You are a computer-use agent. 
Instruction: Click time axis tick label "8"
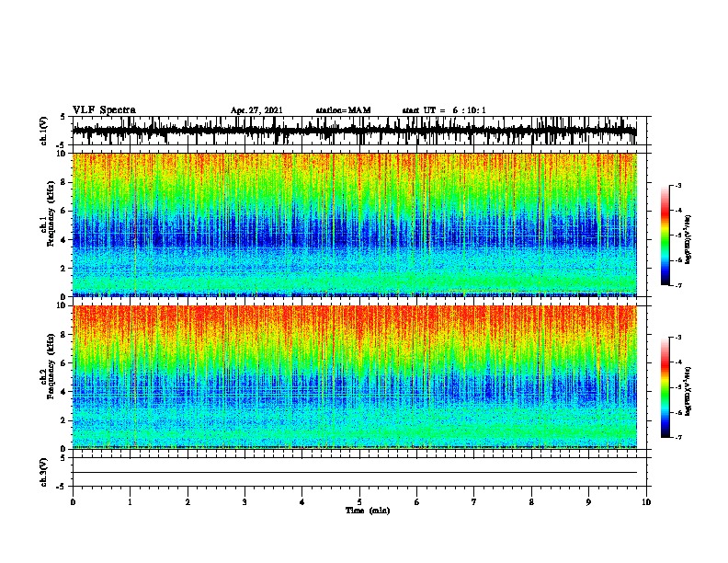point(531,502)
